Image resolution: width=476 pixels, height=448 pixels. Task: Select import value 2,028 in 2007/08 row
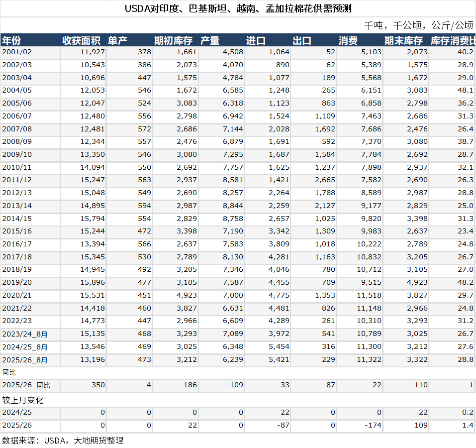point(279,129)
